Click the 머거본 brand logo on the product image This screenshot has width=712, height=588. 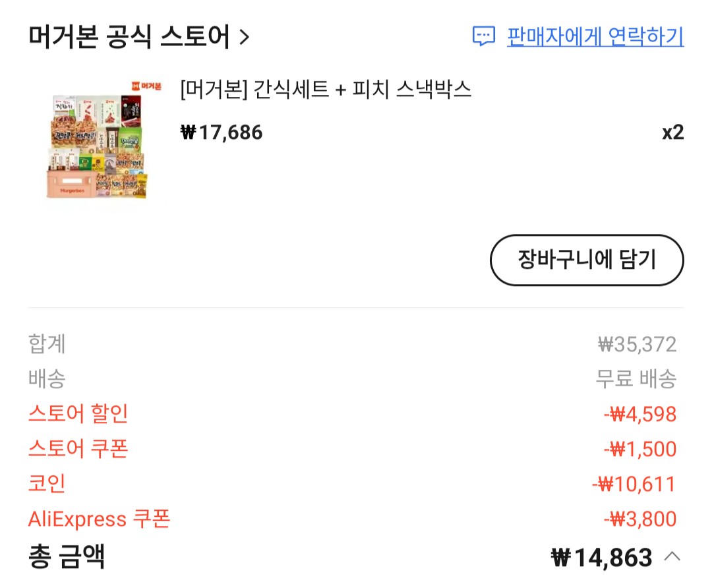point(146,86)
